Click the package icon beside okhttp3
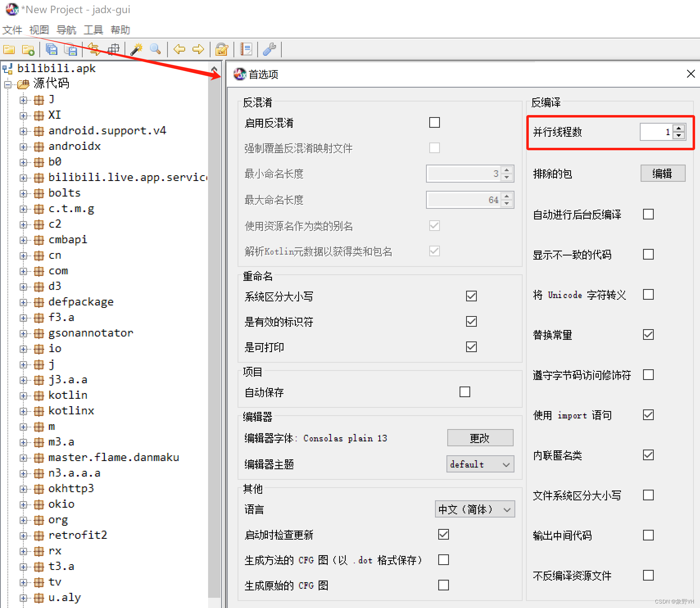The height and width of the screenshot is (608, 700). [39, 489]
